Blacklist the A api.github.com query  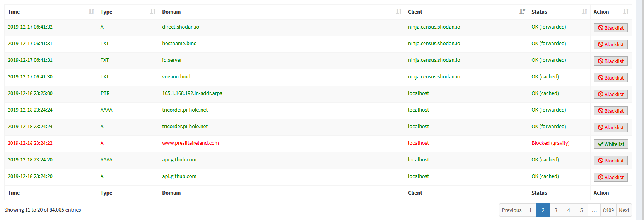coord(611,177)
